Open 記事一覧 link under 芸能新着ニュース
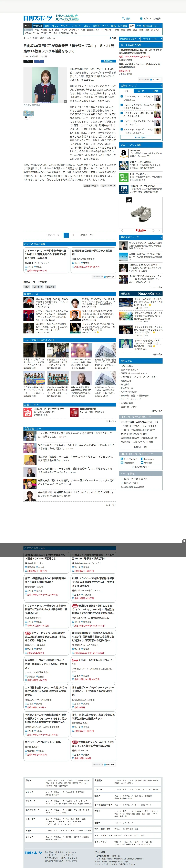Screen dimensions: 186x868 click(111, 505)
